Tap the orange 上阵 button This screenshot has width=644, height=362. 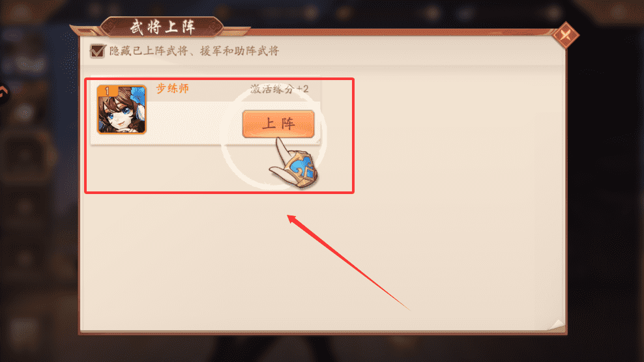pyautogui.click(x=278, y=124)
